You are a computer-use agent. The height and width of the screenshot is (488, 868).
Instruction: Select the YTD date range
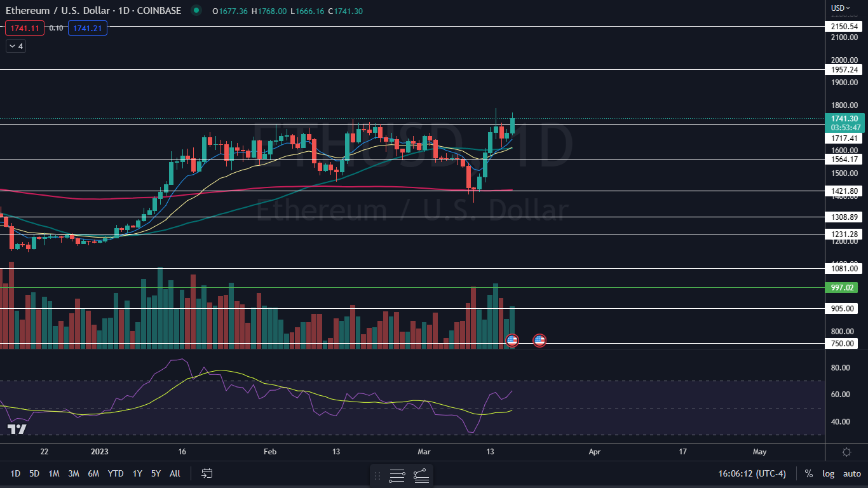116,473
